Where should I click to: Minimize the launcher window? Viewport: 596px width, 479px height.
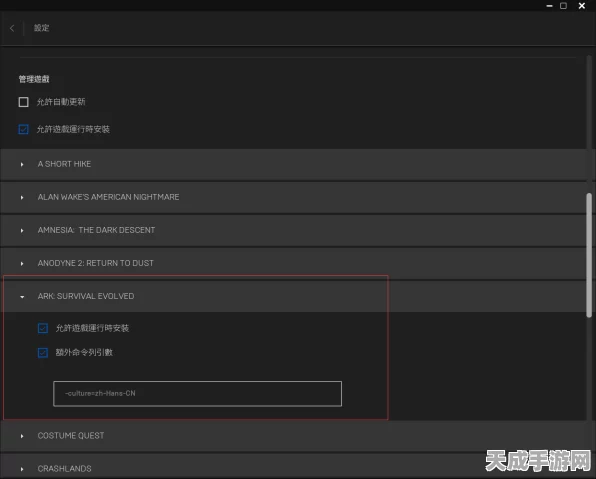click(x=549, y=6)
